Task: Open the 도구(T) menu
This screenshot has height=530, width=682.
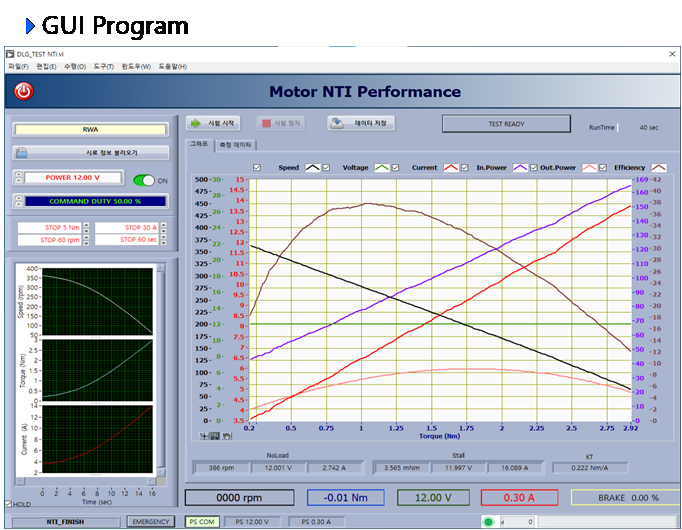Action: tap(104, 67)
